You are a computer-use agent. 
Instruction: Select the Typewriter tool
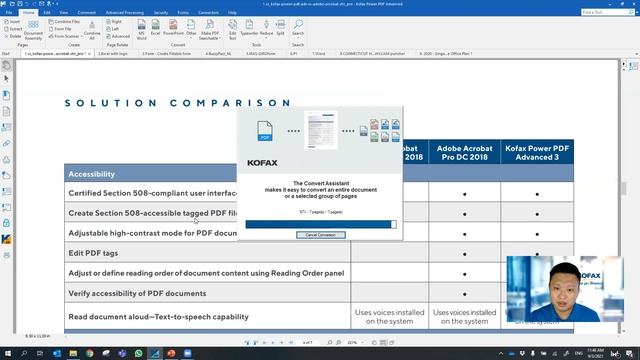tap(249, 28)
